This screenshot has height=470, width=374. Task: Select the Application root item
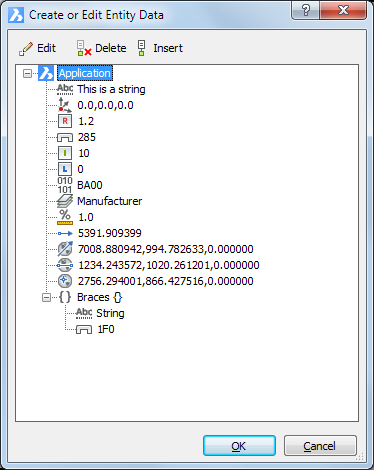(x=85, y=73)
